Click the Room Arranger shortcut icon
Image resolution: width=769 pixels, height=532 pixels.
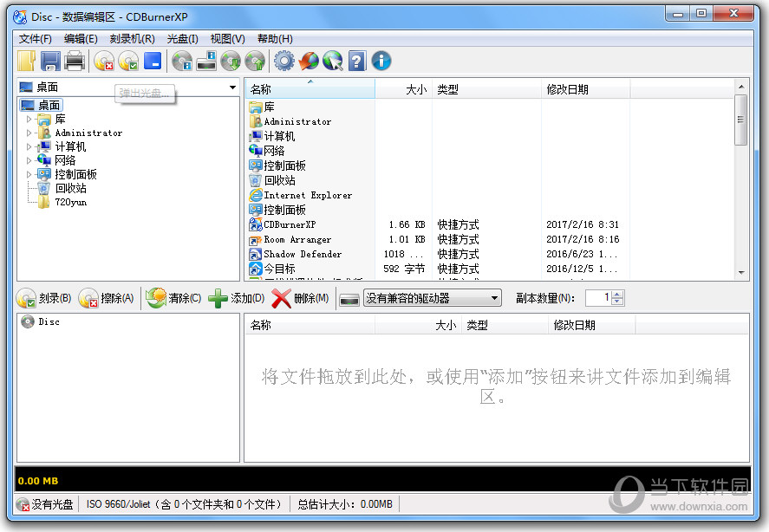256,240
